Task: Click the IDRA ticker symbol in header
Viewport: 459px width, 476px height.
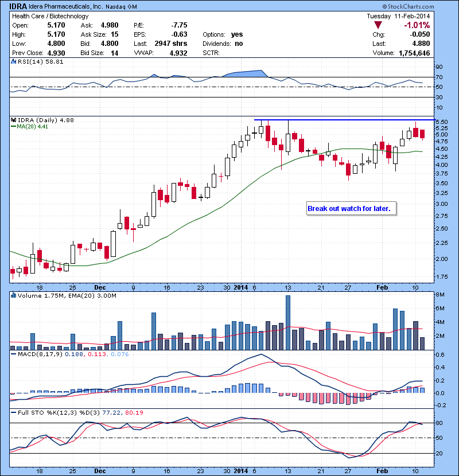Action: click(x=18, y=6)
